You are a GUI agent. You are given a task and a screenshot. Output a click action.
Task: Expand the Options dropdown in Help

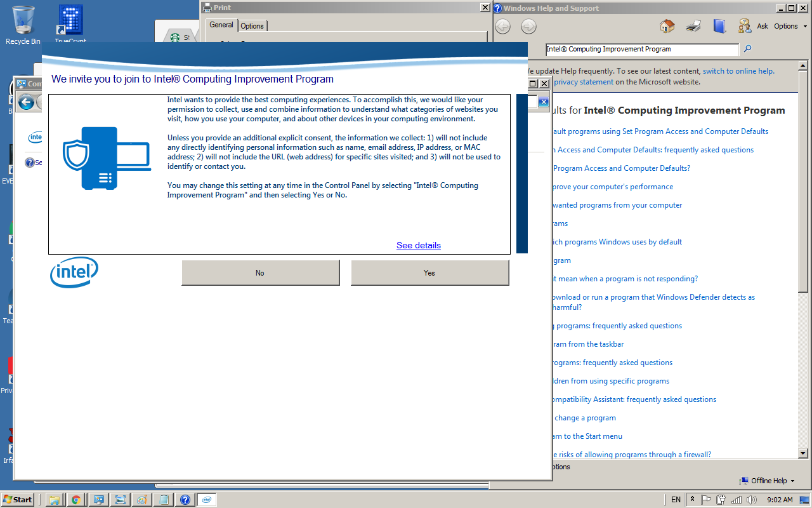click(x=790, y=26)
